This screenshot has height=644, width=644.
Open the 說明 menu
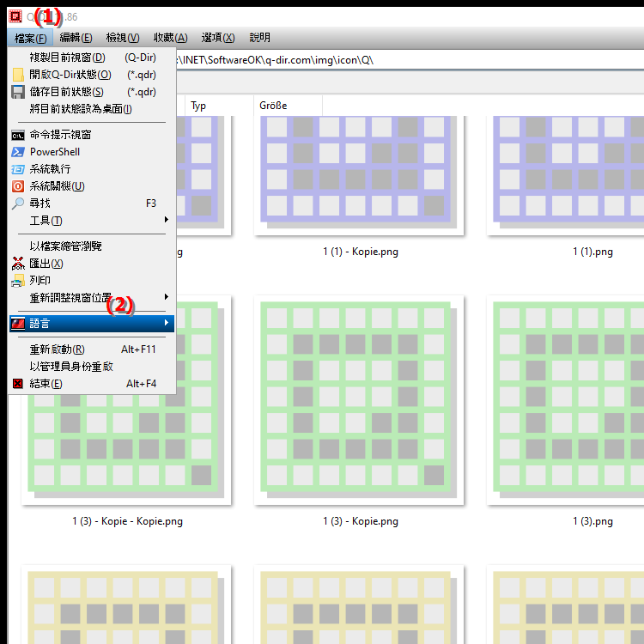259,38
